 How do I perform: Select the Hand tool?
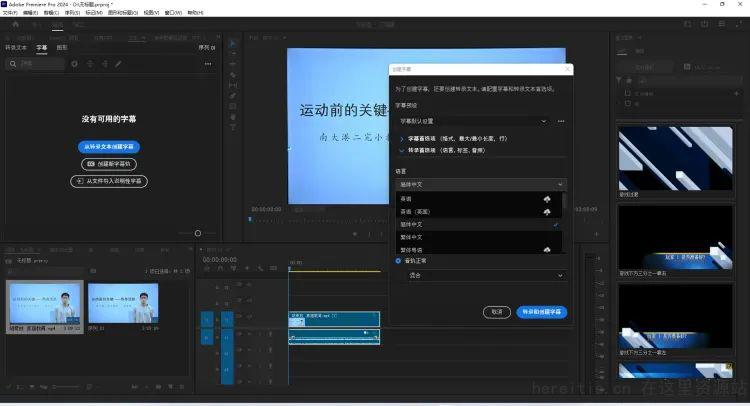tap(233, 117)
